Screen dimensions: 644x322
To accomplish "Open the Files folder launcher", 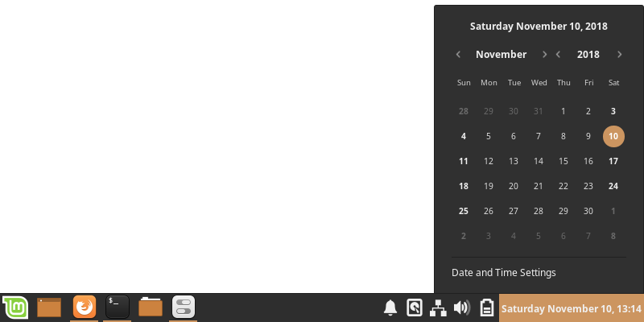I will click(151, 308).
